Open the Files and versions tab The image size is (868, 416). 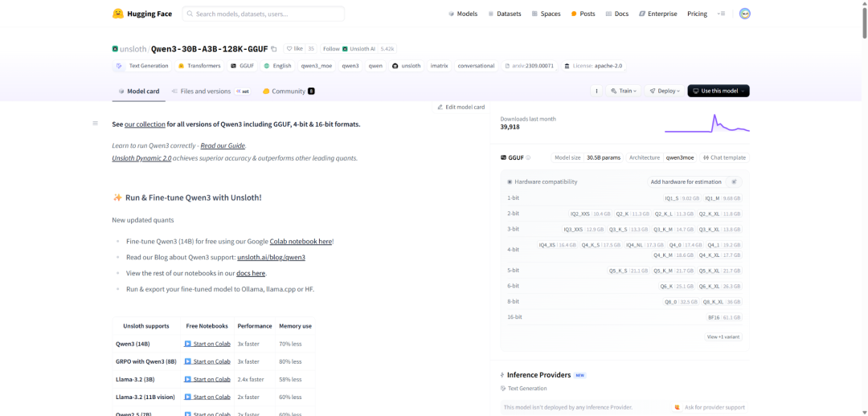pos(211,92)
